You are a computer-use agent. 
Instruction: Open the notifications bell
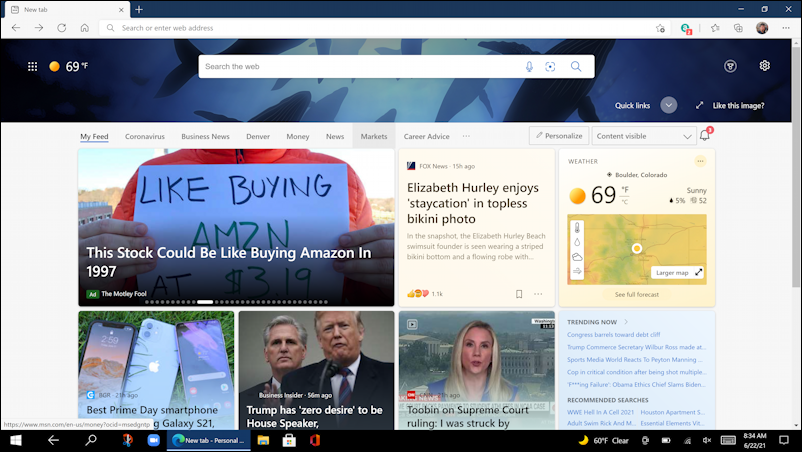click(705, 135)
